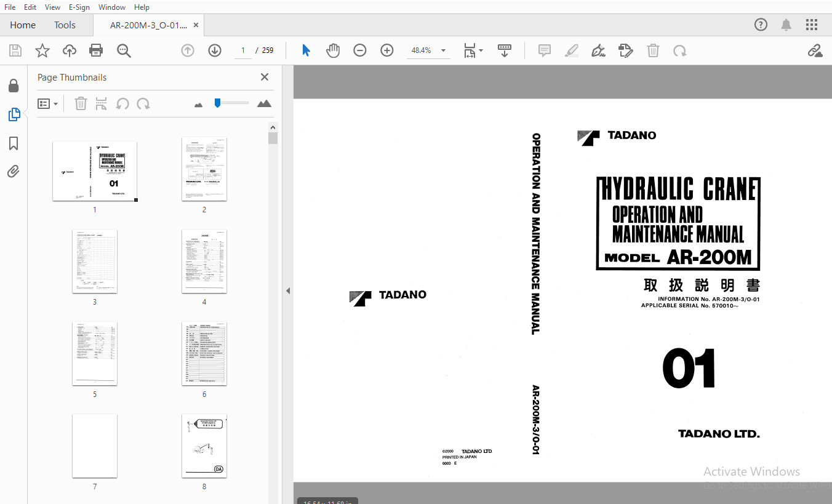Image resolution: width=832 pixels, height=504 pixels.
Task: Click the thumbnails panel scrollbar handle
Action: pyautogui.click(x=273, y=138)
